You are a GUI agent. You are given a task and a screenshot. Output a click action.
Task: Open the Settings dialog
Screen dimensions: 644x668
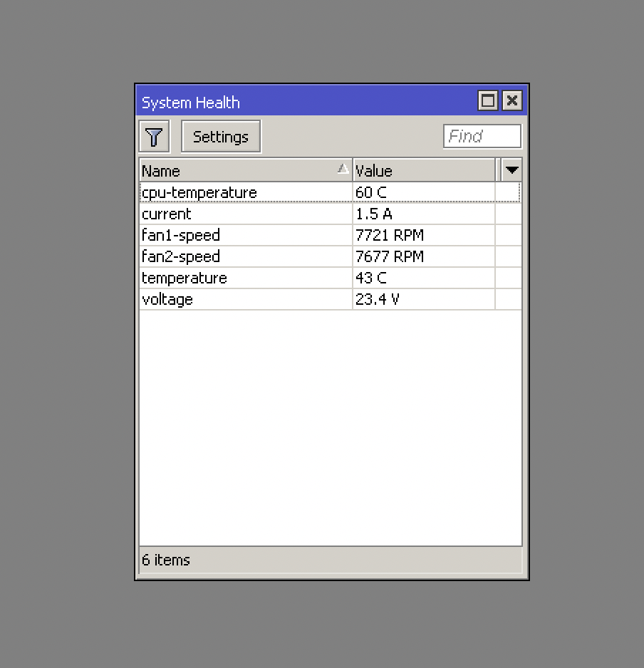221,136
